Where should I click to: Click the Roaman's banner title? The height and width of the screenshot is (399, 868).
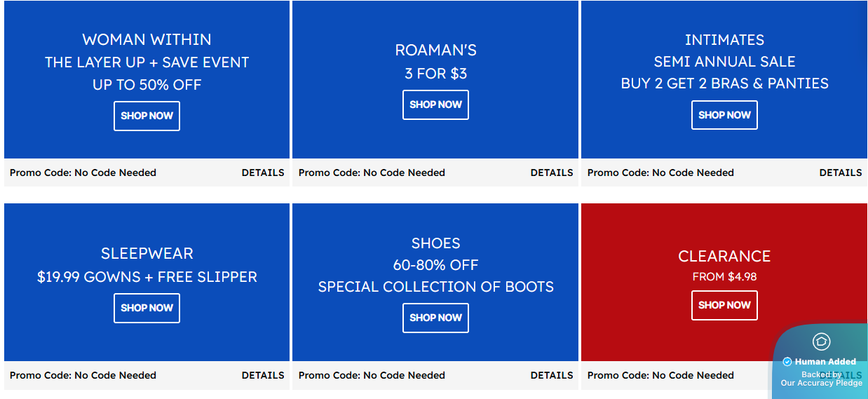pyautogui.click(x=435, y=50)
